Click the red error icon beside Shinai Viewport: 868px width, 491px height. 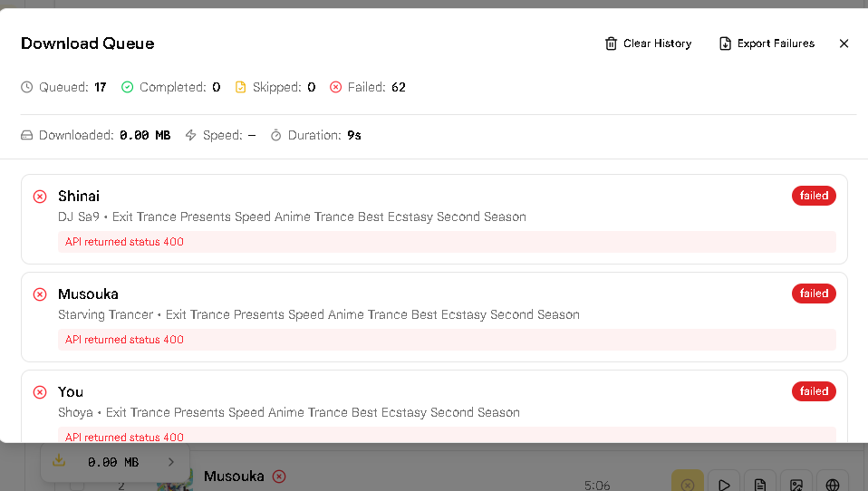pyautogui.click(x=40, y=197)
